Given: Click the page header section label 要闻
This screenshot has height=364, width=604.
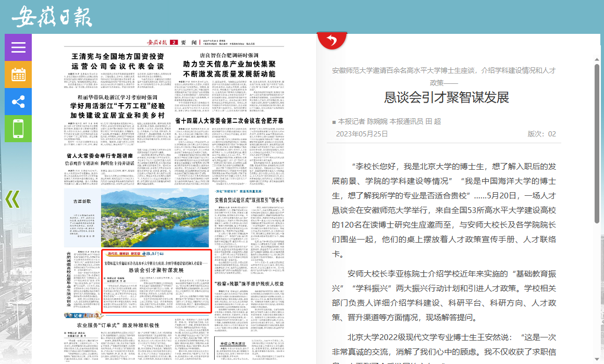Looking at the screenshot, I should click(x=189, y=42).
